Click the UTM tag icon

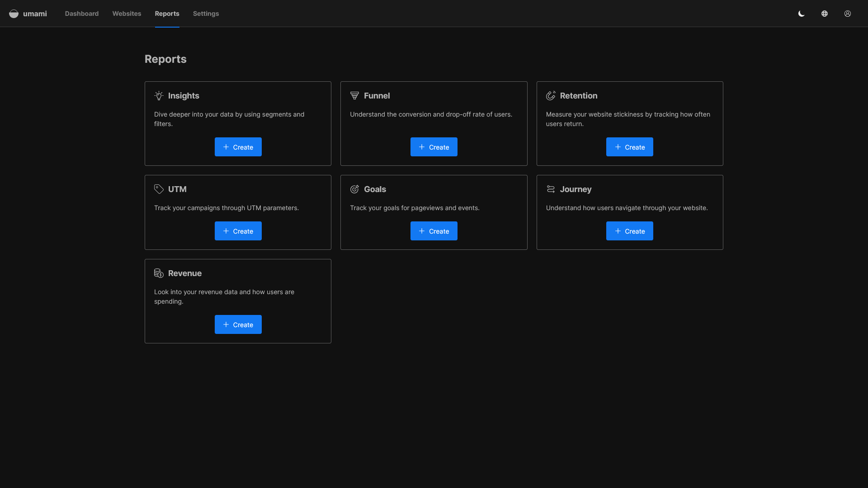pyautogui.click(x=159, y=189)
